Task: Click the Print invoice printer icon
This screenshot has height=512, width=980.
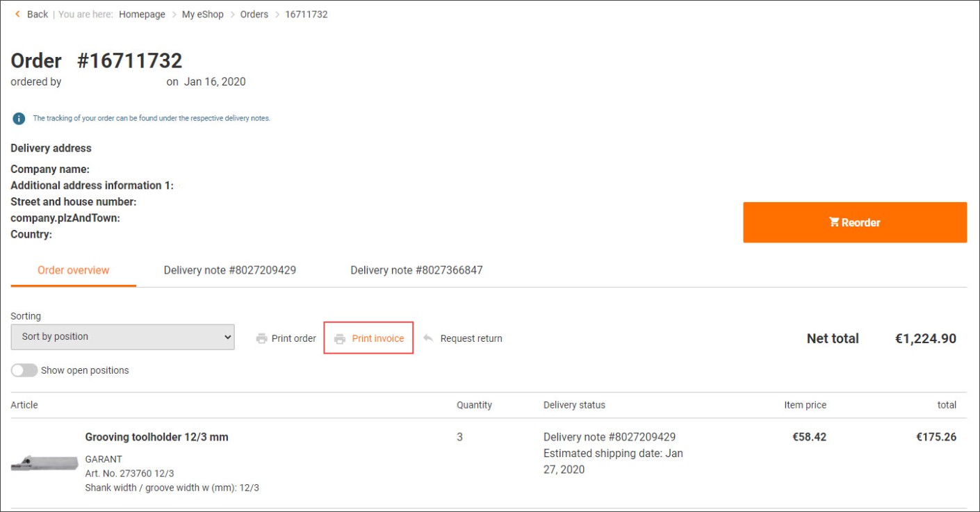Action: click(340, 339)
